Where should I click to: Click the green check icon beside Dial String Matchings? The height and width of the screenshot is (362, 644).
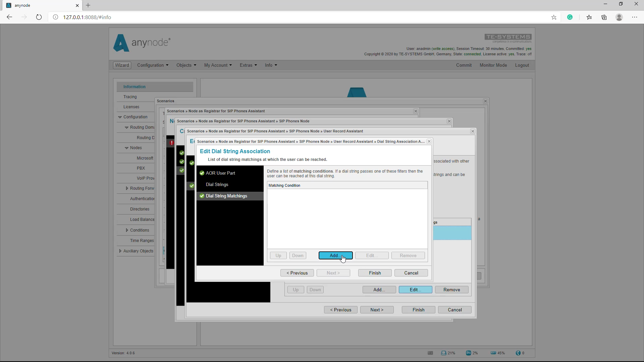click(202, 196)
